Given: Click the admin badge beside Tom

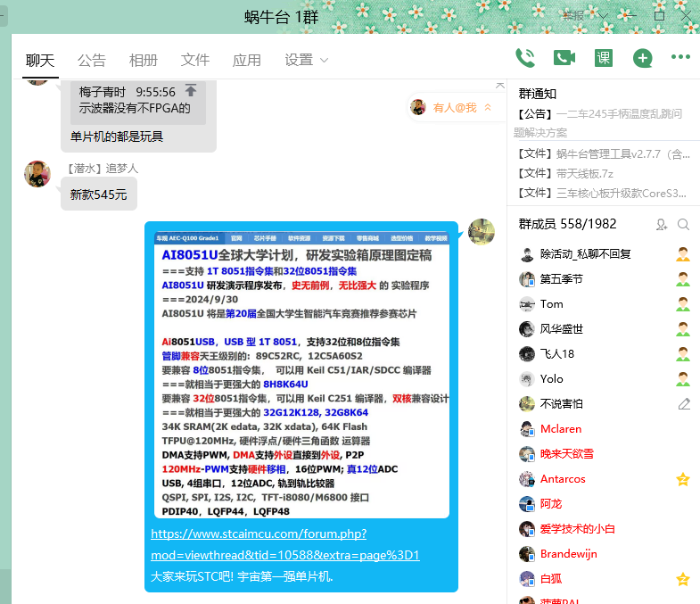Looking at the screenshot, I should (x=682, y=304).
